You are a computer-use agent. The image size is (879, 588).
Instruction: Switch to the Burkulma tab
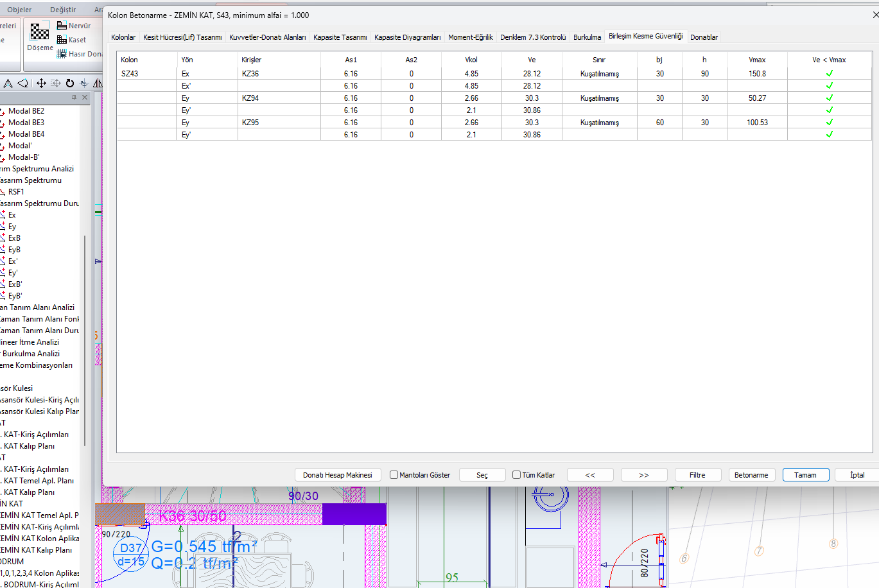(587, 37)
